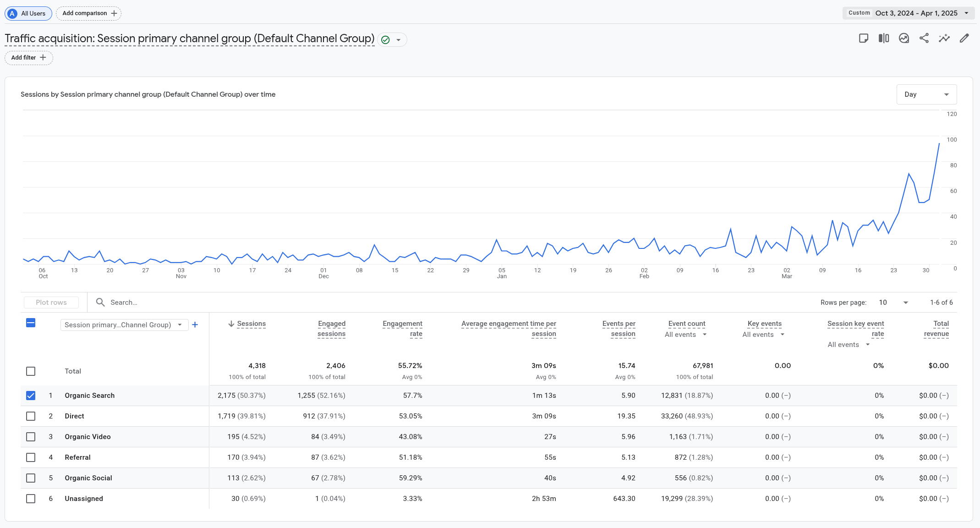Sort by Total revenue column header
This screenshot has height=528, width=980.
pos(936,329)
